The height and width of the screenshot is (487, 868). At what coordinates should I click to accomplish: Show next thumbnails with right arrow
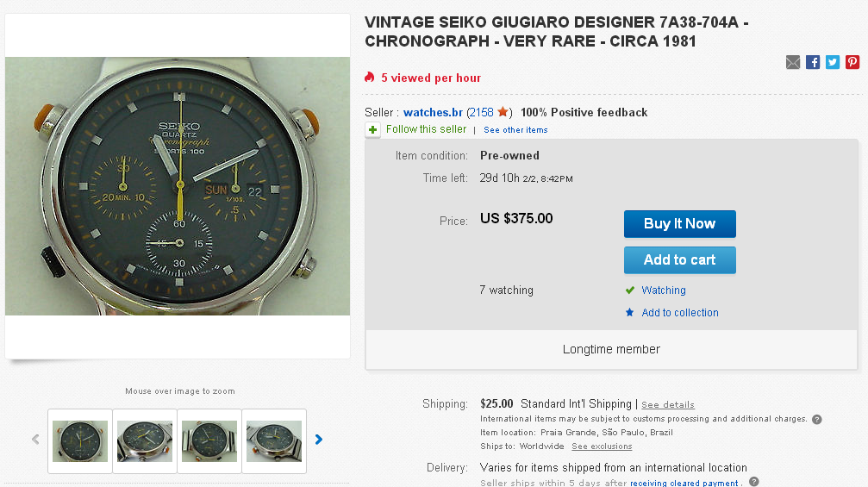(x=319, y=440)
